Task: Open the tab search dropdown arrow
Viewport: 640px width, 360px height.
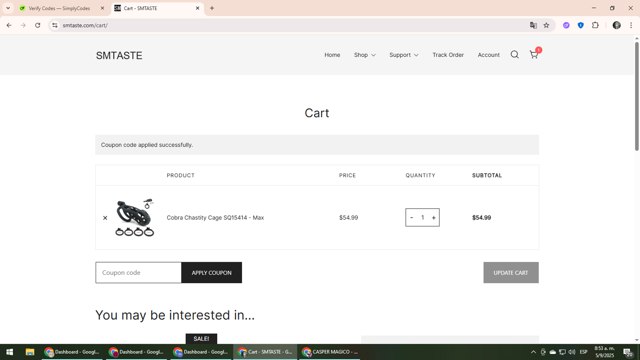Action: click(x=8, y=8)
